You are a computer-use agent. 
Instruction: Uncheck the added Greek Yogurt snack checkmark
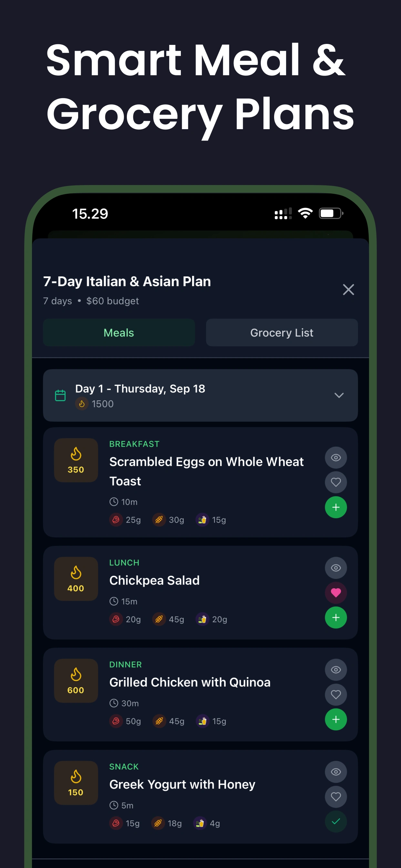coord(336,821)
